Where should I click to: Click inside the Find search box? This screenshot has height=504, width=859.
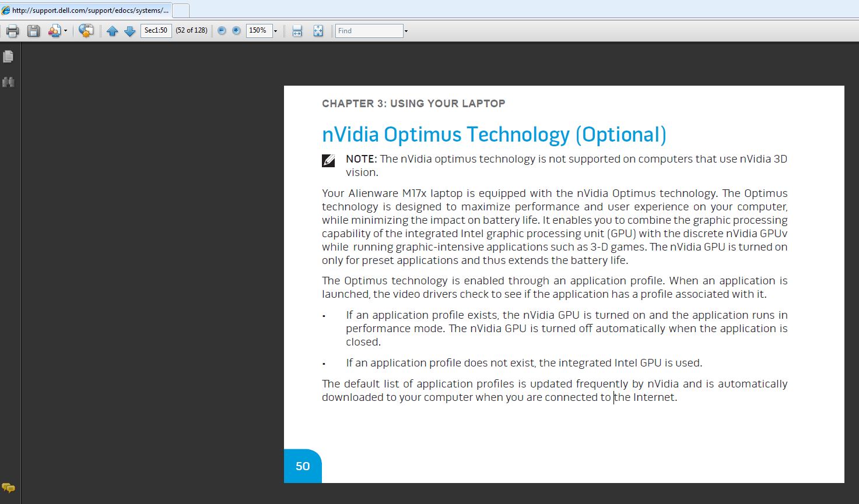point(369,31)
